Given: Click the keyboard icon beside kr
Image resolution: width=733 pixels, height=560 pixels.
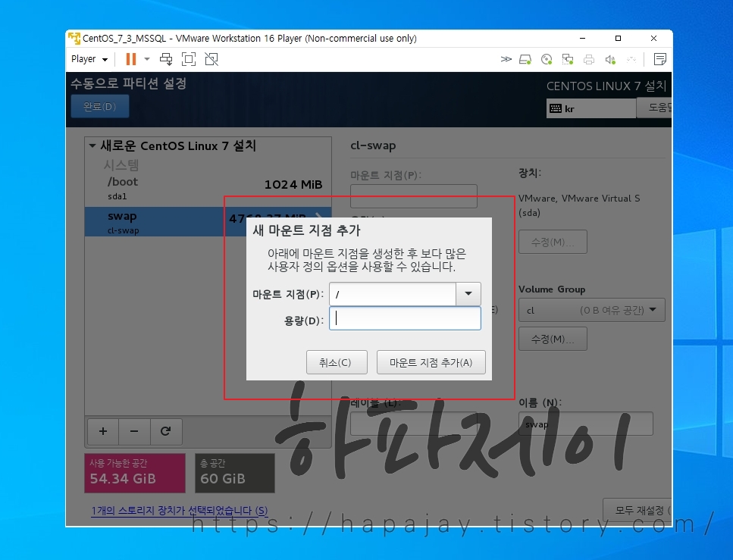Looking at the screenshot, I should click(556, 108).
